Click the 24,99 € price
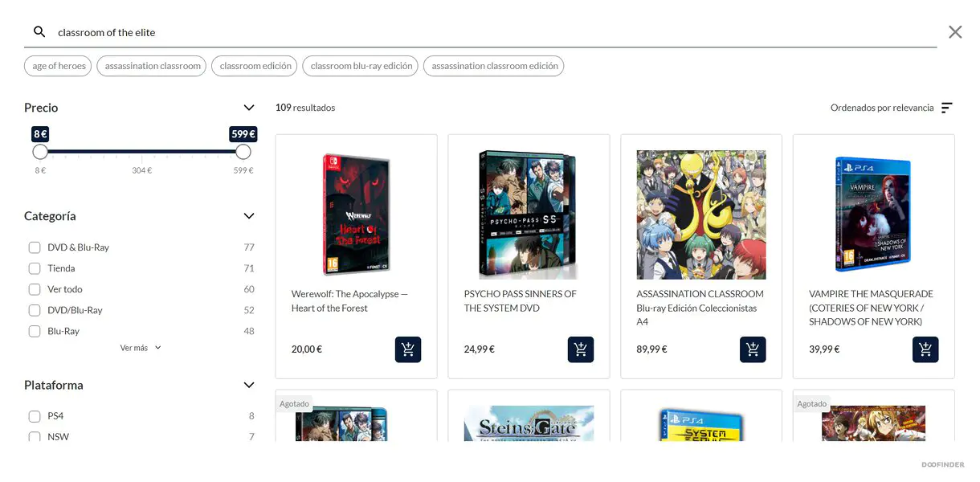Viewport: 980px width, 482px height. click(480, 349)
